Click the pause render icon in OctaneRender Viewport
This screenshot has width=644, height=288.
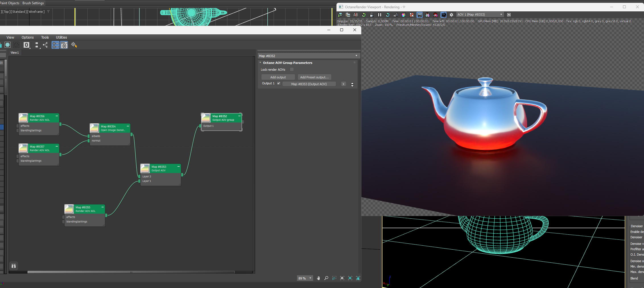(x=380, y=15)
